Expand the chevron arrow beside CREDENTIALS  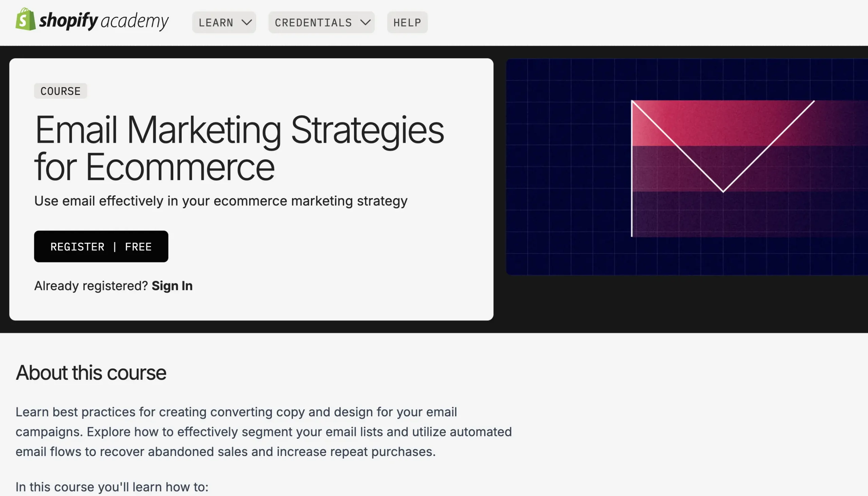(365, 22)
